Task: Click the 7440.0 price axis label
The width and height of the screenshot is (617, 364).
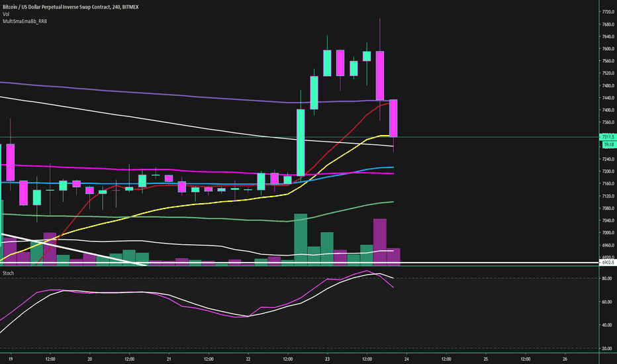Action: coord(608,98)
